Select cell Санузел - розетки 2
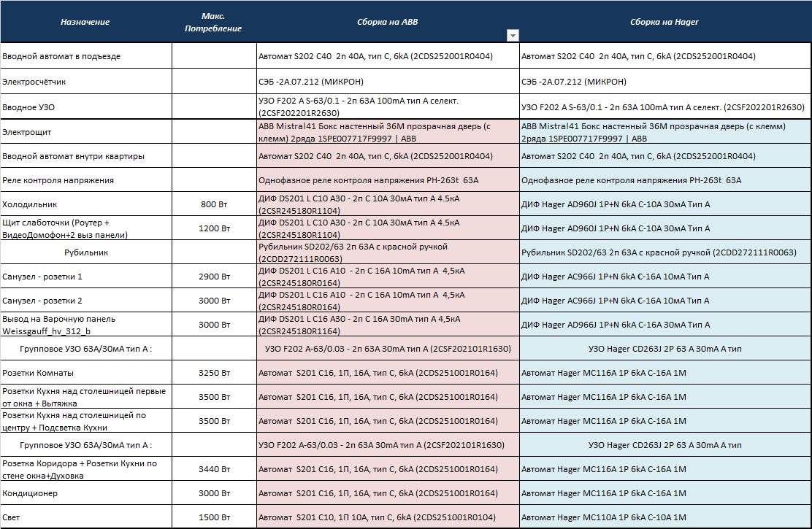The image size is (812, 529). 86,300
